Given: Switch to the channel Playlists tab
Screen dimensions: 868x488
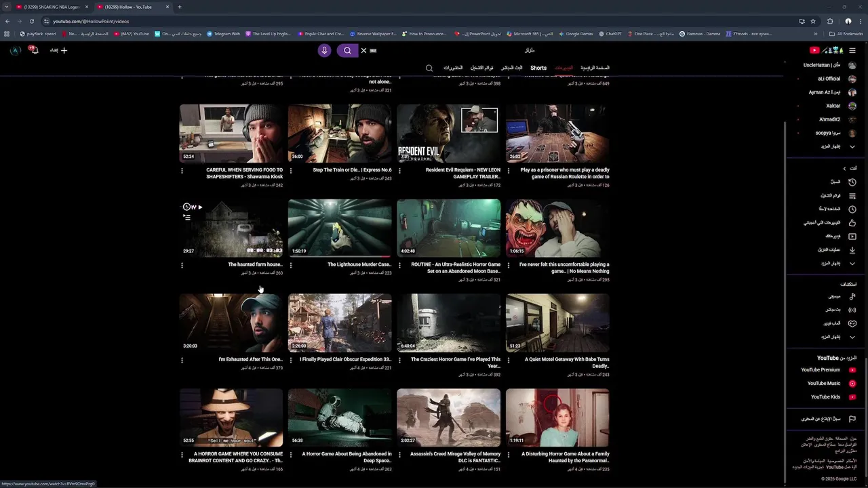Looking at the screenshot, I should (482, 68).
